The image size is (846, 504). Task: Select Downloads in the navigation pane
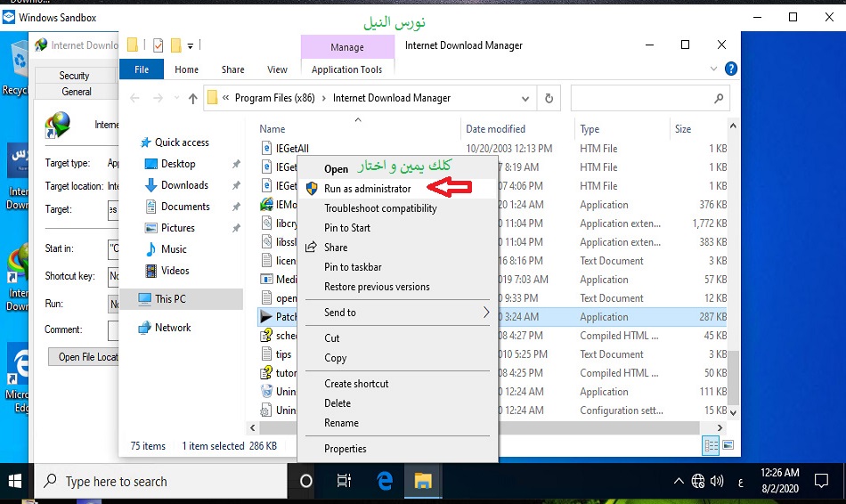[184, 185]
